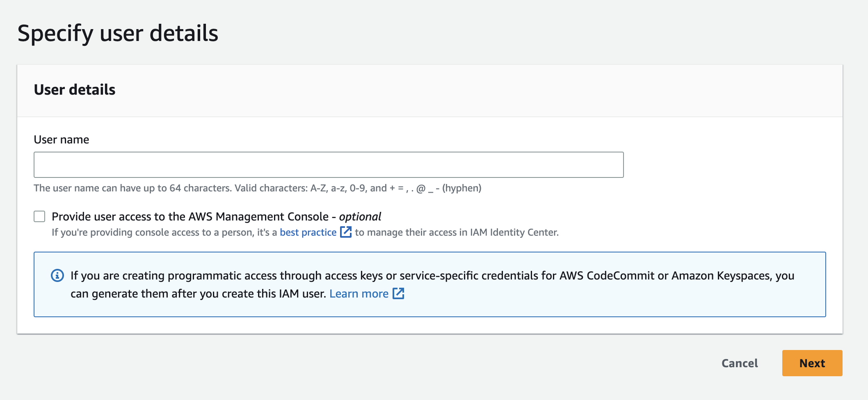Open the "Learn more" link

pos(359,293)
